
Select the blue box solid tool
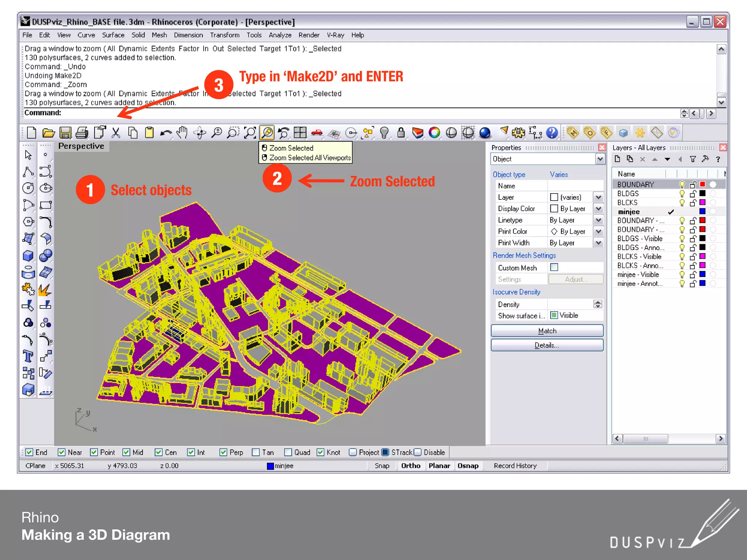click(28, 256)
